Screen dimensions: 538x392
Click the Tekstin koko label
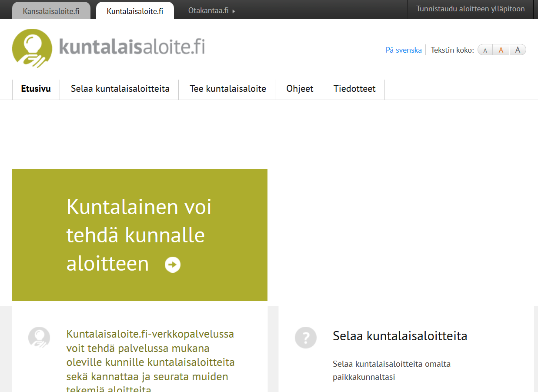[452, 50]
